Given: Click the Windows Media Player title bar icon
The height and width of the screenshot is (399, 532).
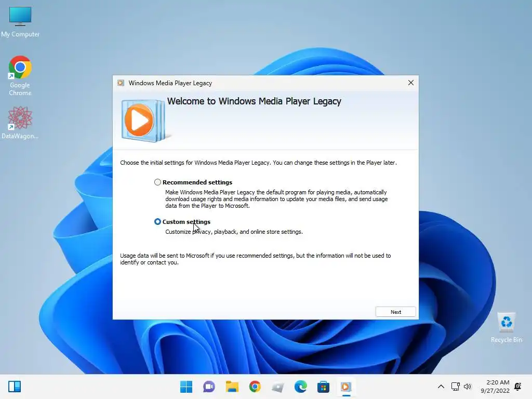Looking at the screenshot, I should coord(121,83).
